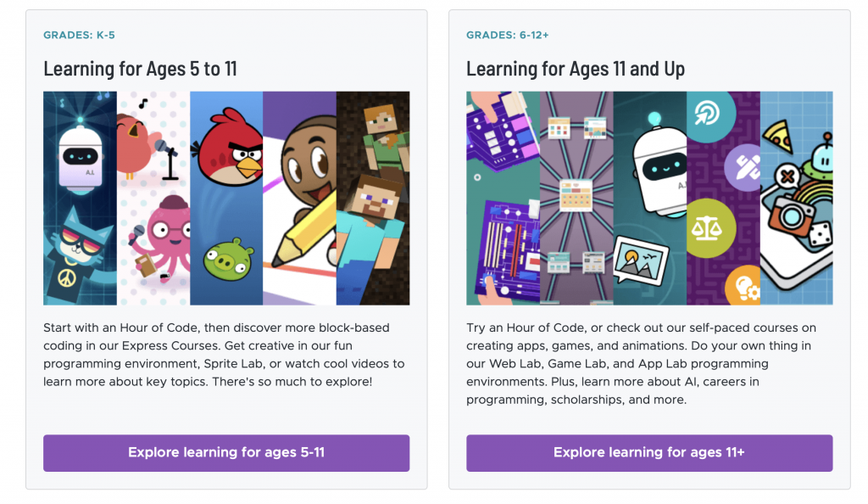Select the orange lightbulb gear icon
The width and height of the screenshot is (868, 504).
point(743,286)
